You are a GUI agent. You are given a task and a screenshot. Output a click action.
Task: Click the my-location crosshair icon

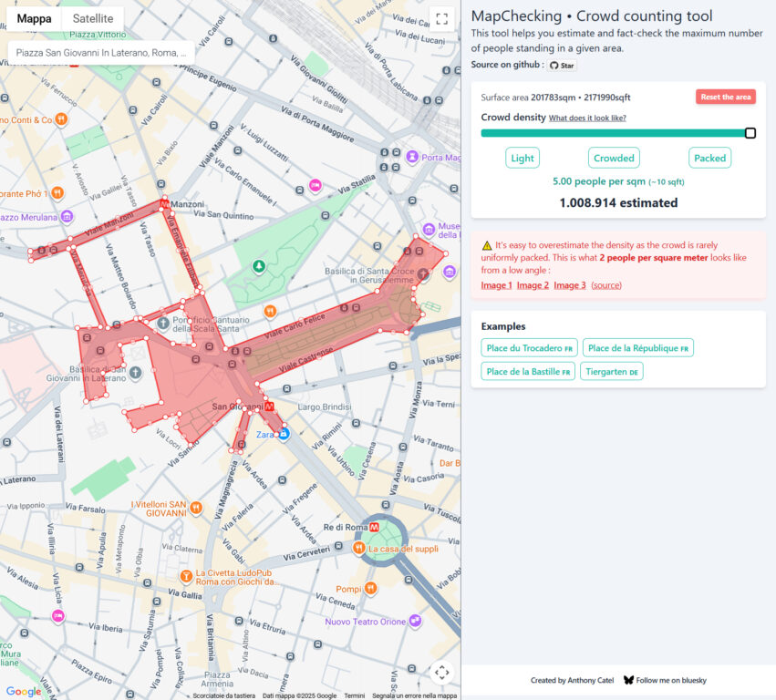click(x=441, y=673)
